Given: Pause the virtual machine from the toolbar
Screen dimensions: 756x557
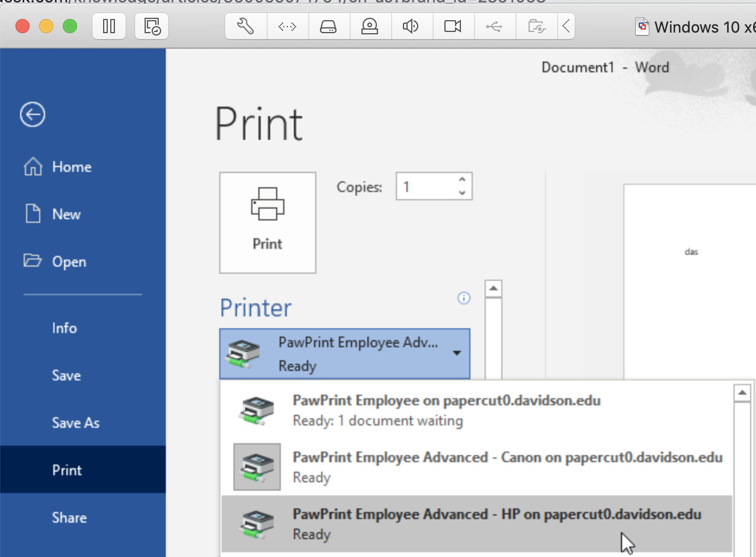Looking at the screenshot, I should pos(109,26).
